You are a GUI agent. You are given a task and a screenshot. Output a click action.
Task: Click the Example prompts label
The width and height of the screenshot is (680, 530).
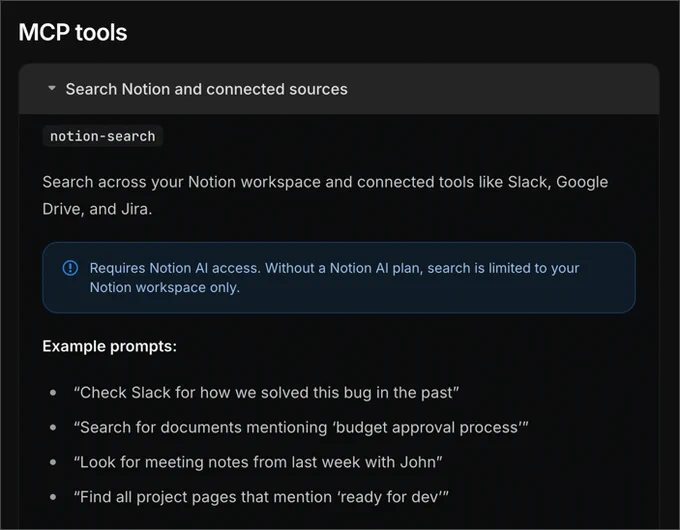click(110, 346)
